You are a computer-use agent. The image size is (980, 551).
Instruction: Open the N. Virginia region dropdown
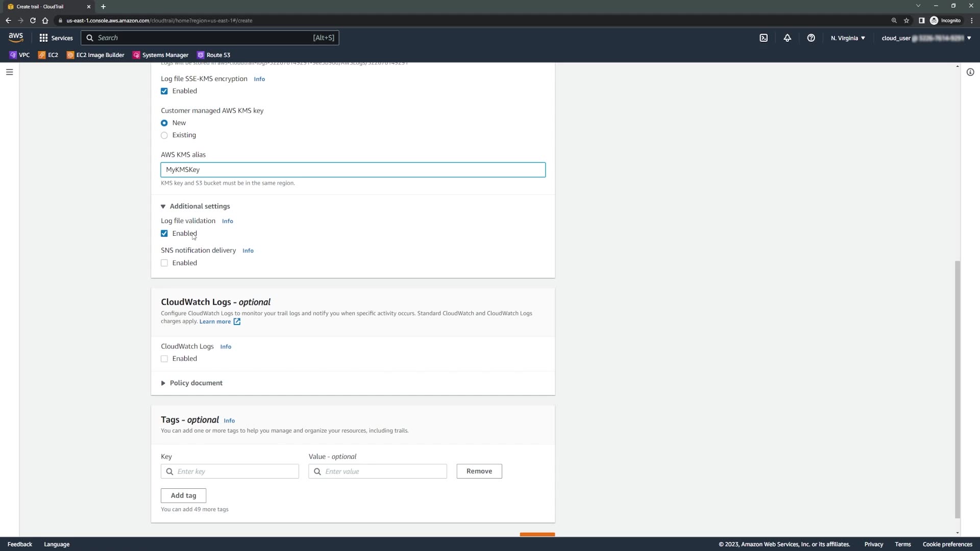coord(847,38)
